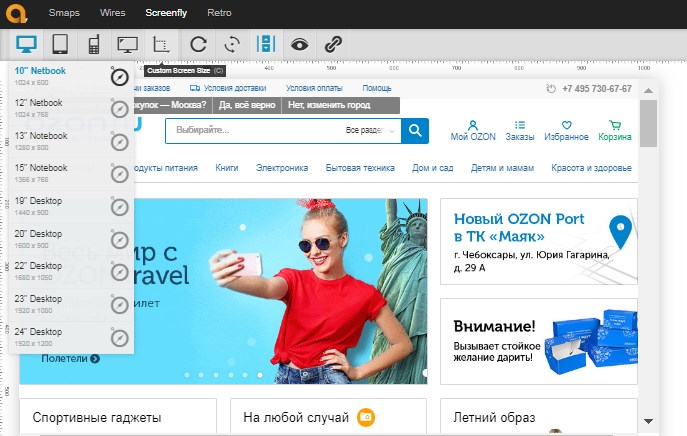The width and height of the screenshot is (687, 436).
Task: Open the Избранное favorites icon
Action: click(566, 131)
